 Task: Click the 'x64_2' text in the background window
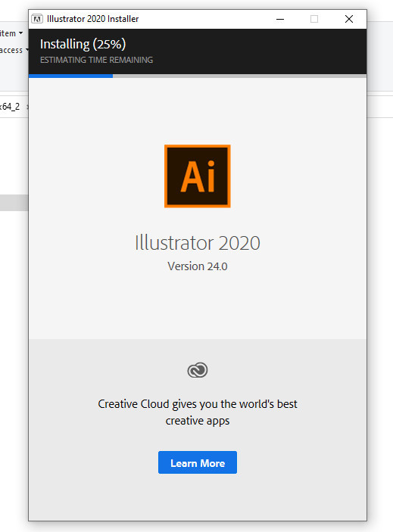10,107
